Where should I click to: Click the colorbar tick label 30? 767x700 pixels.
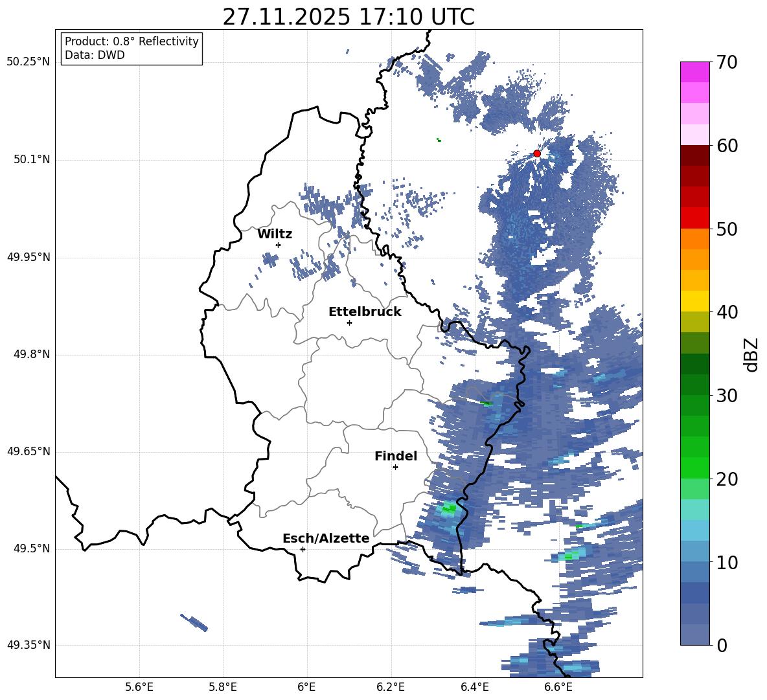(727, 396)
